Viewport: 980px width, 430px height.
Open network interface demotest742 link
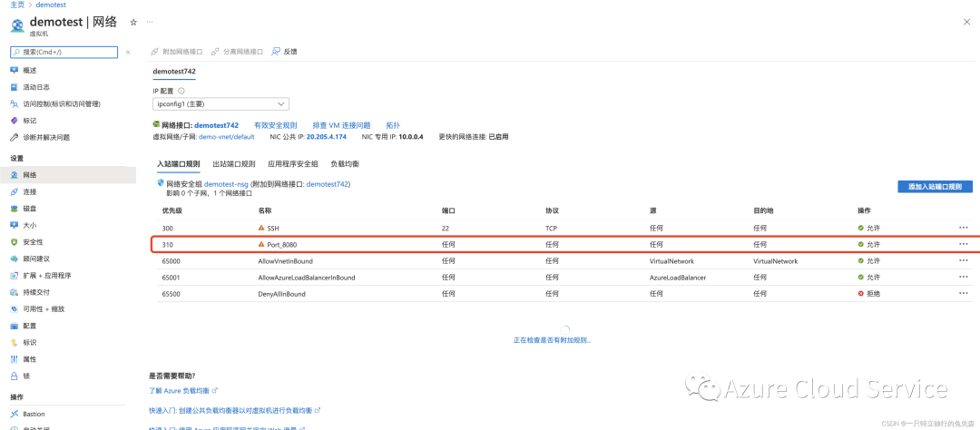[x=216, y=125]
